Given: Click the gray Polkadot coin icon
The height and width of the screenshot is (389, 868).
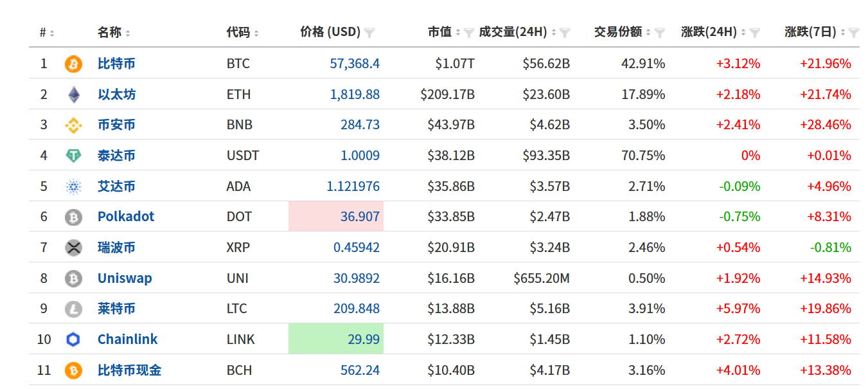Looking at the screenshot, I should point(73,217).
